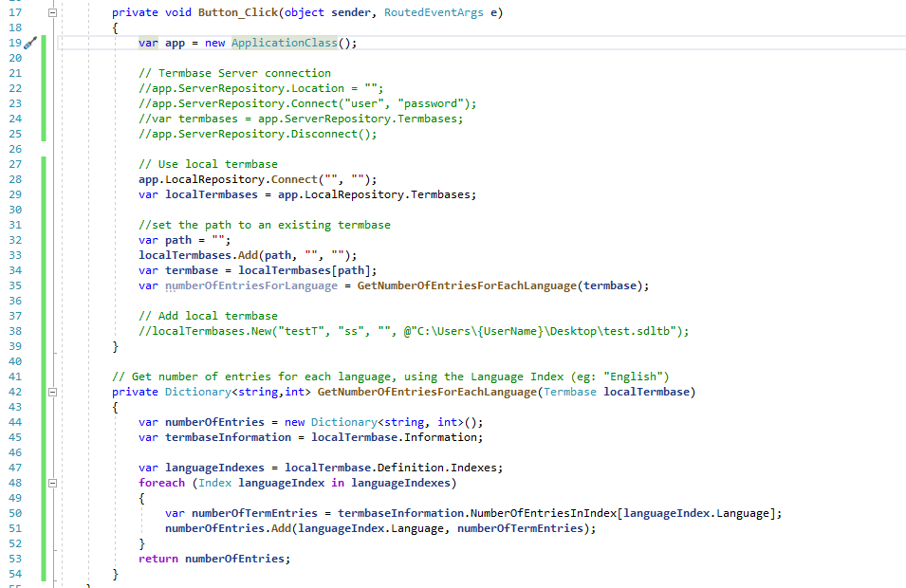This screenshot has height=588, width=906.
Task: Click the Disconnect() commented line
Action: pos(258,134)
